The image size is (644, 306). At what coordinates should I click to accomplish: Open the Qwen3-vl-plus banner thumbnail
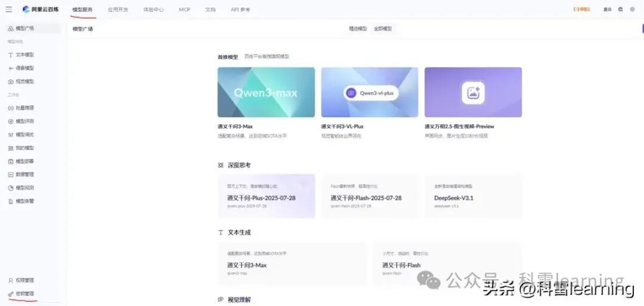pyautogui.click(x=370, y=92)
